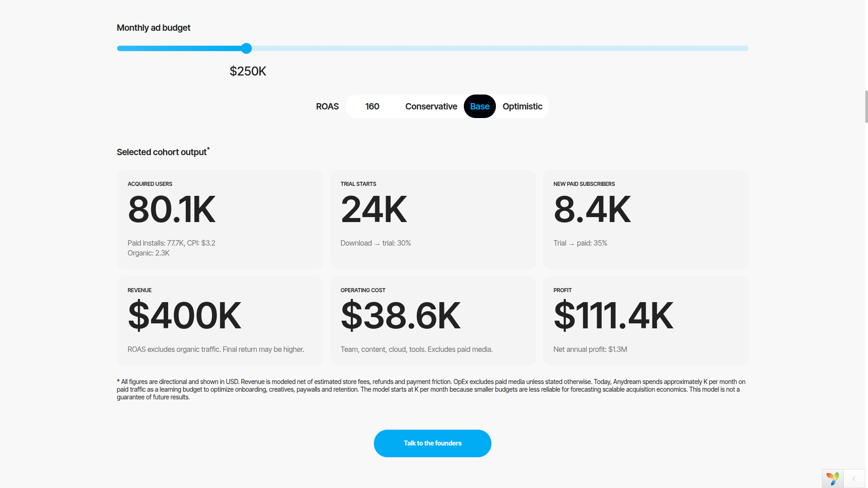Click the All figures are directional footnote
868x488 pixels.
(431, 389)
